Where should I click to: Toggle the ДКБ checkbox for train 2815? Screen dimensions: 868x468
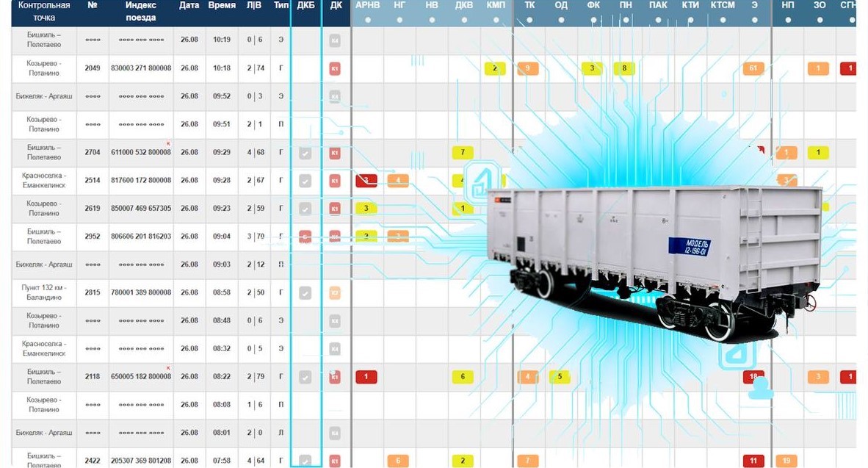click(305, 293)
